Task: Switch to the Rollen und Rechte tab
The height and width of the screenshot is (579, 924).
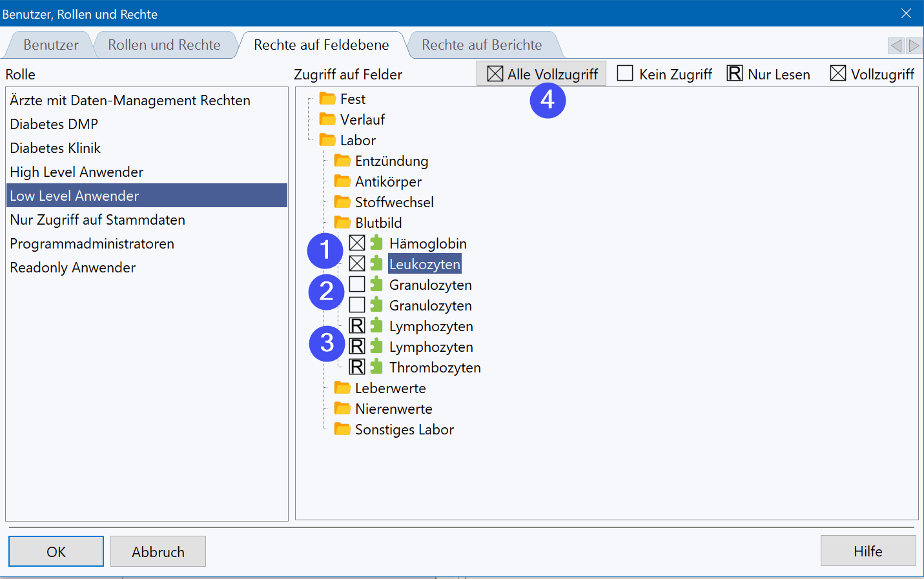Action: click(164, 45)
